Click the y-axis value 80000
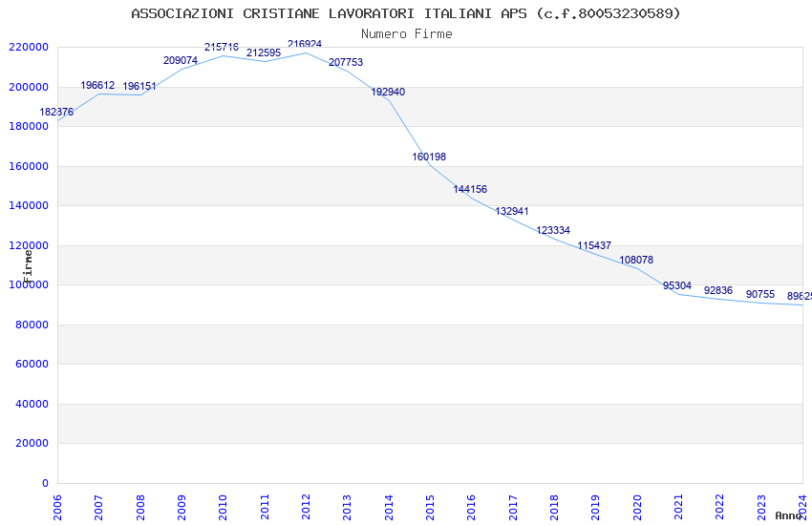Screen dimensions: 812x525 (32, 325)
